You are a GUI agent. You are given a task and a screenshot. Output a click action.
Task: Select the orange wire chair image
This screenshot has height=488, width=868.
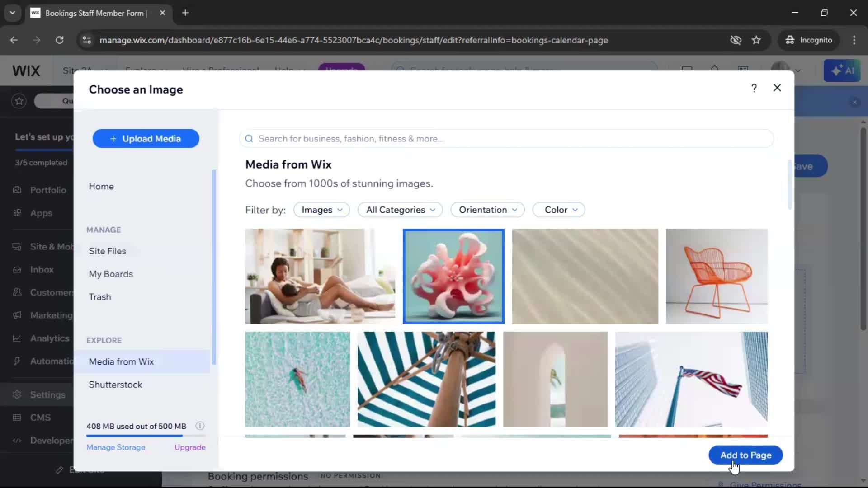tap(717, 276)
